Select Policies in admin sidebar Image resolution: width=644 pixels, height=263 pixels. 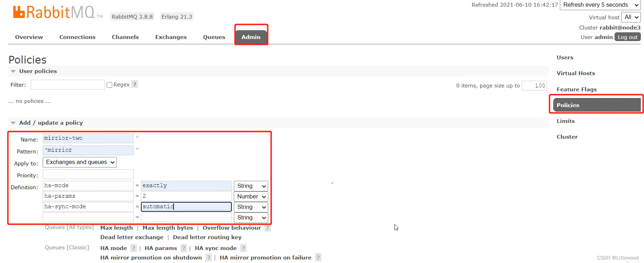(x=597, y=105)
